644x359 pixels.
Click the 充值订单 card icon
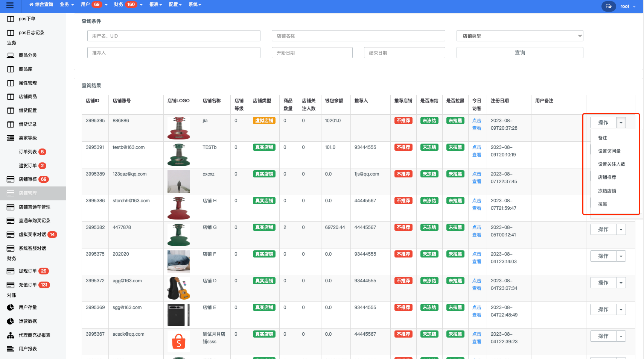11,285
